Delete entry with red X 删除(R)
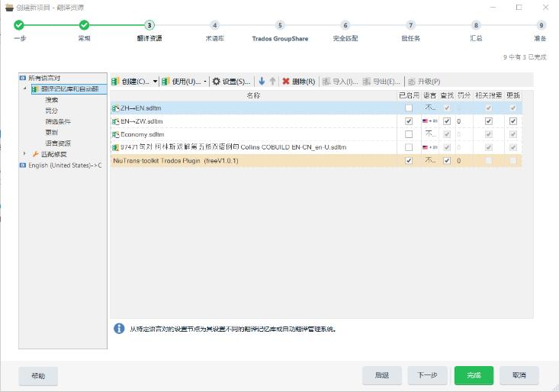The width and height of the screenshot is (559, 392). coord(299,82)
